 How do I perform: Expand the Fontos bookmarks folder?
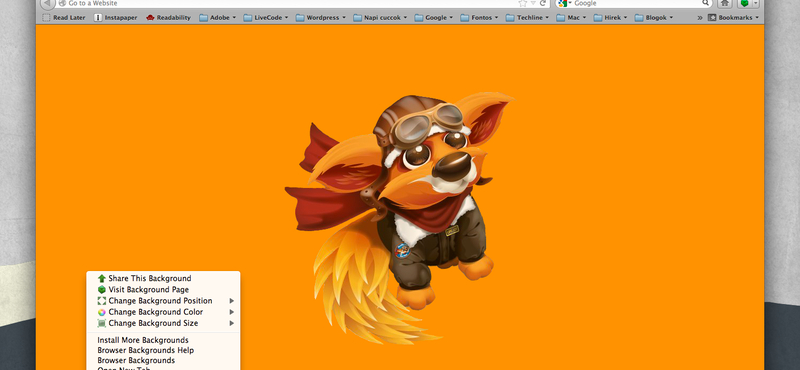pos(480,17)
